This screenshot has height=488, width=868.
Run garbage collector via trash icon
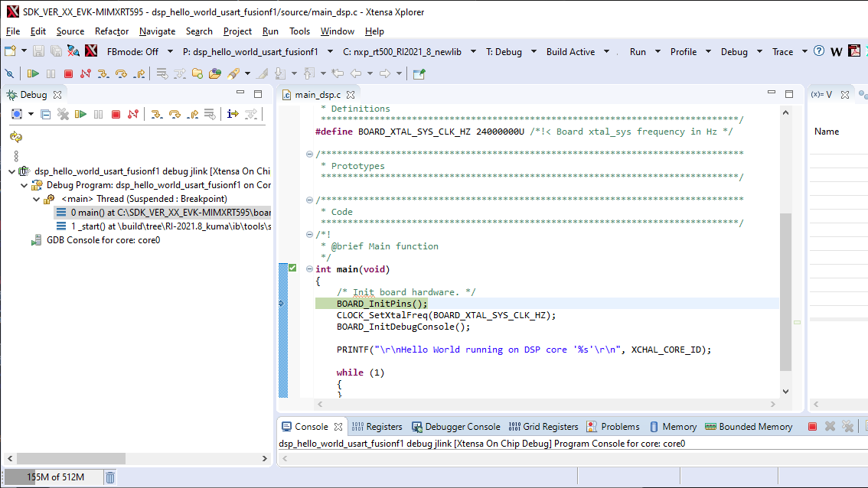pyautogui.click(x=110, y=477)
